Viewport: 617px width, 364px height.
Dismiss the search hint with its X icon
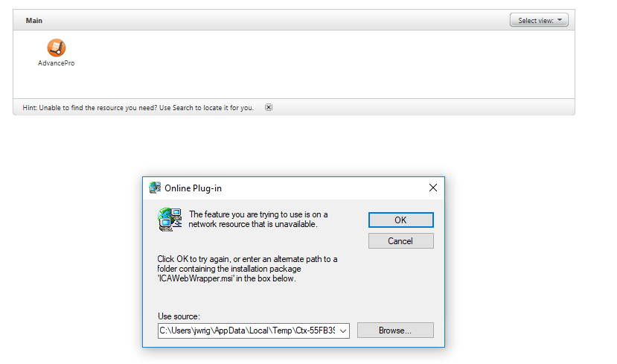(269, 107)
